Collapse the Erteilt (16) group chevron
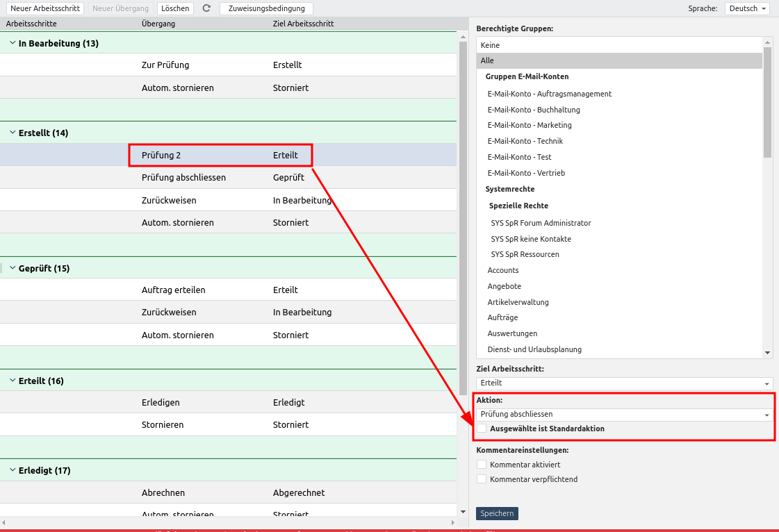 (x=13, y=381)
